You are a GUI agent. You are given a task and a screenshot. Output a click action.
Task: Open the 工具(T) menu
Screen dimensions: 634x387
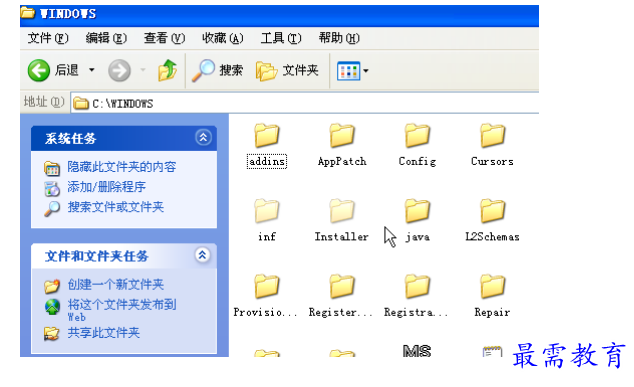point(281,38)
